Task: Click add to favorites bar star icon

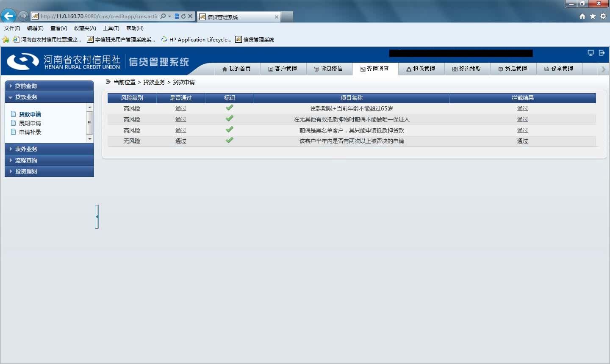Action: point(6,39)
